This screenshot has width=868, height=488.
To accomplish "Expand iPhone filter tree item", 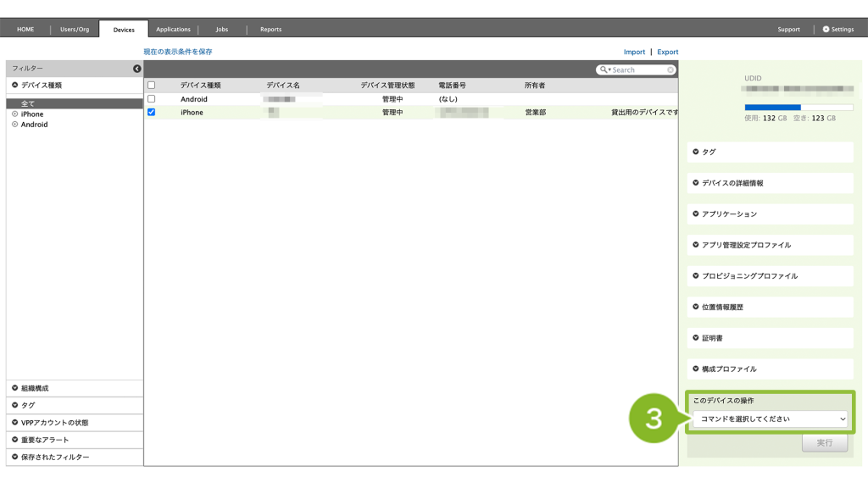I will 15,114.
